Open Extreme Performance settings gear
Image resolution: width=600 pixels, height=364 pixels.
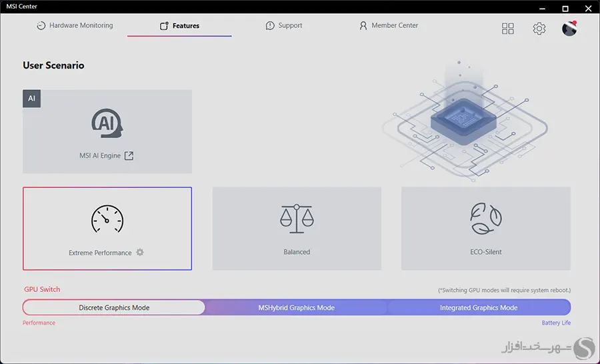140,253
